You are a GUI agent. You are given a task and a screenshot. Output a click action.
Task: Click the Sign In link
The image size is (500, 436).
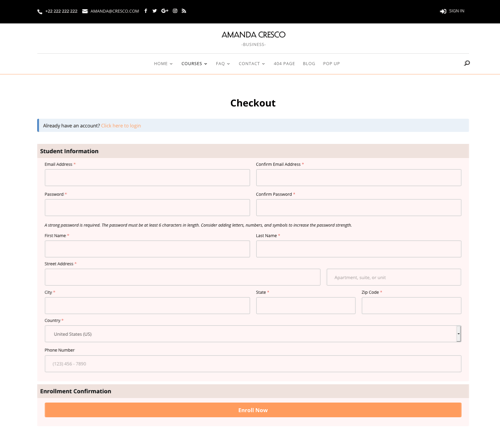456,11
